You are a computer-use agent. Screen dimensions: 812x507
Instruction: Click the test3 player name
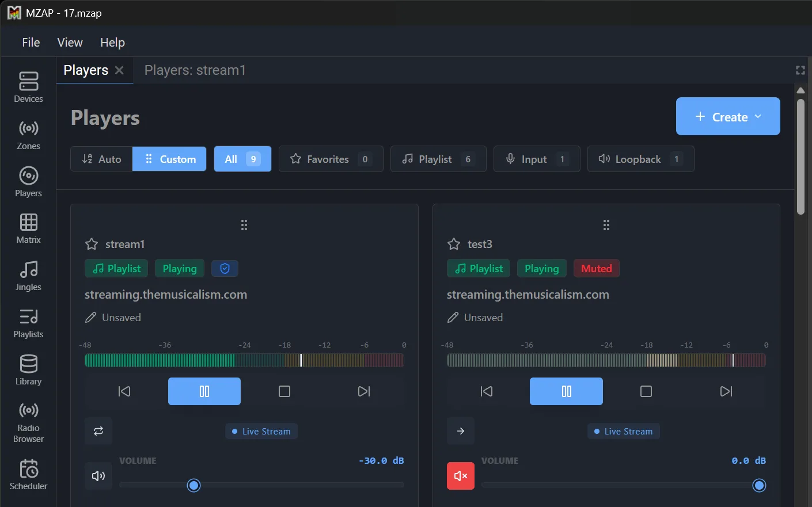[480, 244]
